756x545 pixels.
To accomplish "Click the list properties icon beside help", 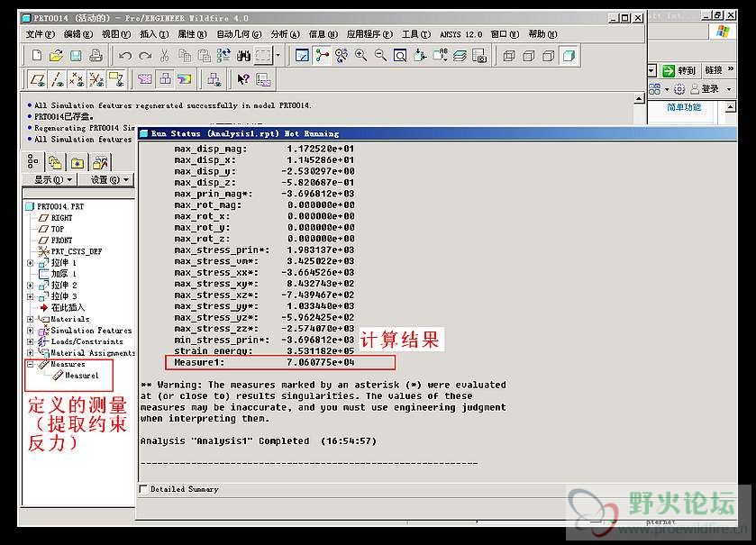I will pyautogui.click(x=263, y=79).
